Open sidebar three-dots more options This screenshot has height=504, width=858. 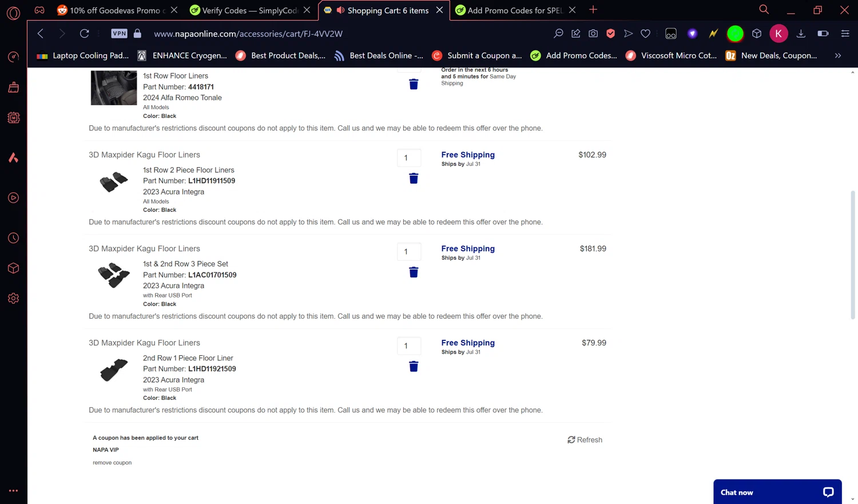pos(13,491)
